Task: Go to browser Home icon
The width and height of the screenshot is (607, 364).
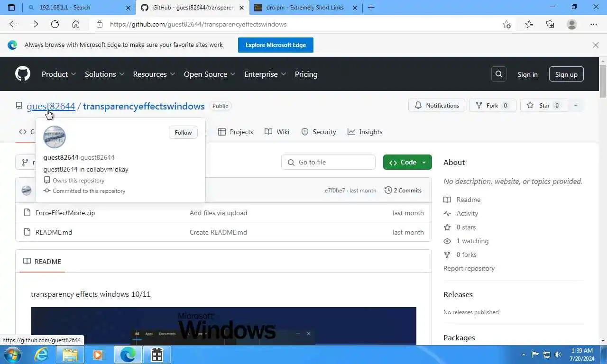Action: tap(76, 24)
